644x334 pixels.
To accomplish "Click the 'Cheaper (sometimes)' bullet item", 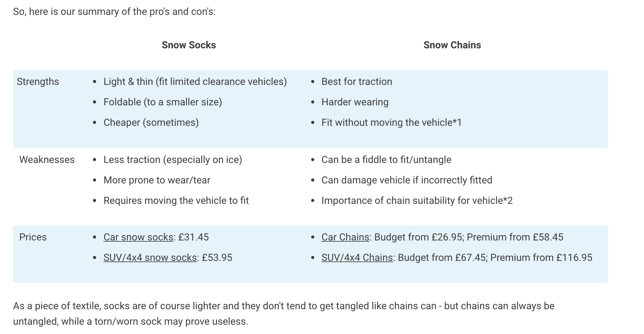I will 151,122.
